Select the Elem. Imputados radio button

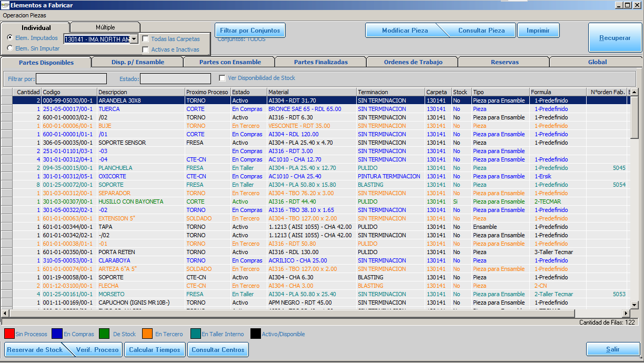click(x=10, y=38)
